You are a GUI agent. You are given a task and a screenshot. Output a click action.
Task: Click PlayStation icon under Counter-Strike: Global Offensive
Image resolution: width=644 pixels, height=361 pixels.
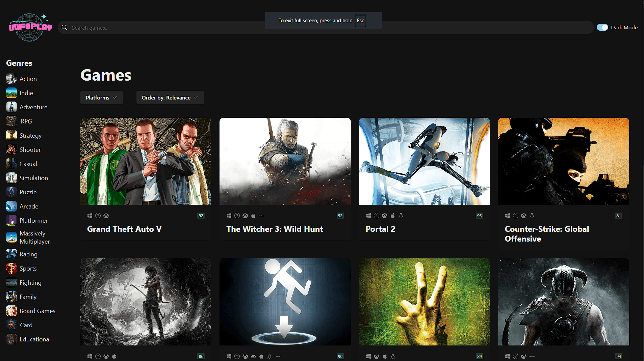(x=516, y=216)
